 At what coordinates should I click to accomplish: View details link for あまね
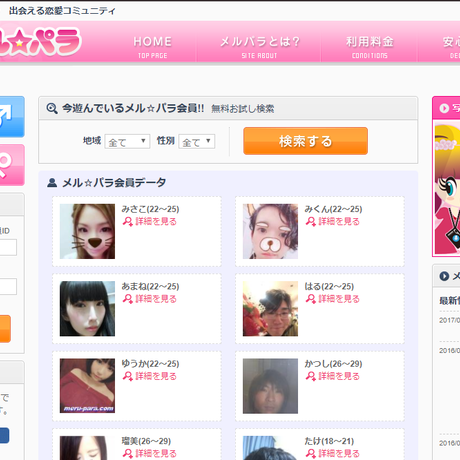click(149, 299)
